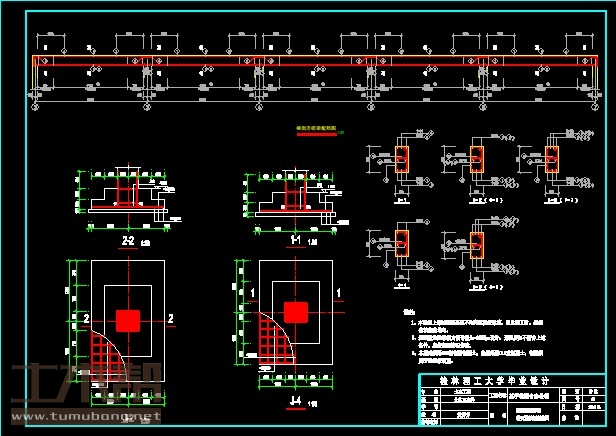Select the top-middle beam cross-section detail
The width and height of the screenshot is (616, 436).
477,160
